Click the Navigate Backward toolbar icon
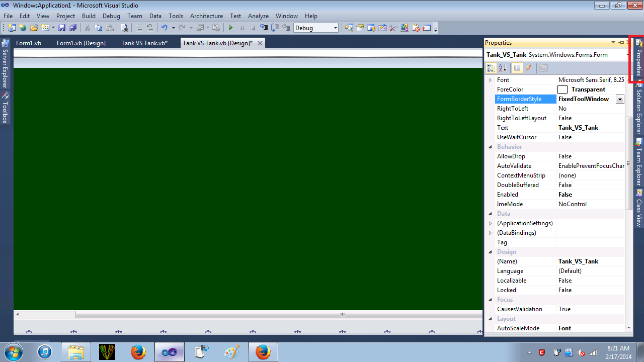644x362 pixels. (200, 28)
